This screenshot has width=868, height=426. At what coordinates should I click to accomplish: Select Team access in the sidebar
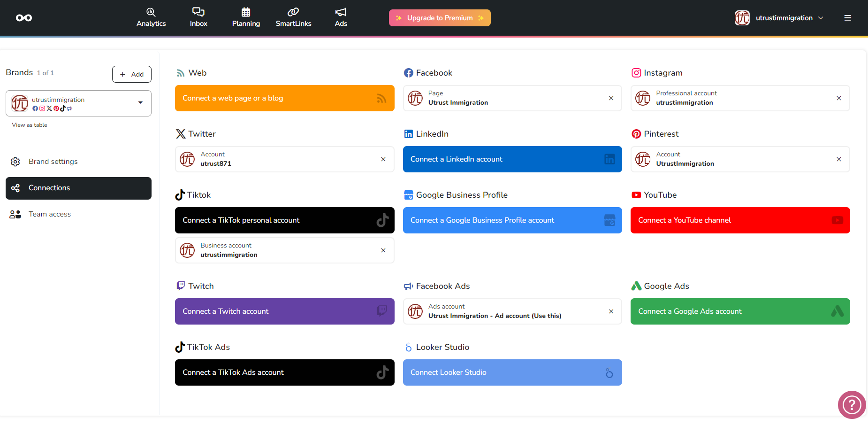pyautogui.click(x=50, y=214)
